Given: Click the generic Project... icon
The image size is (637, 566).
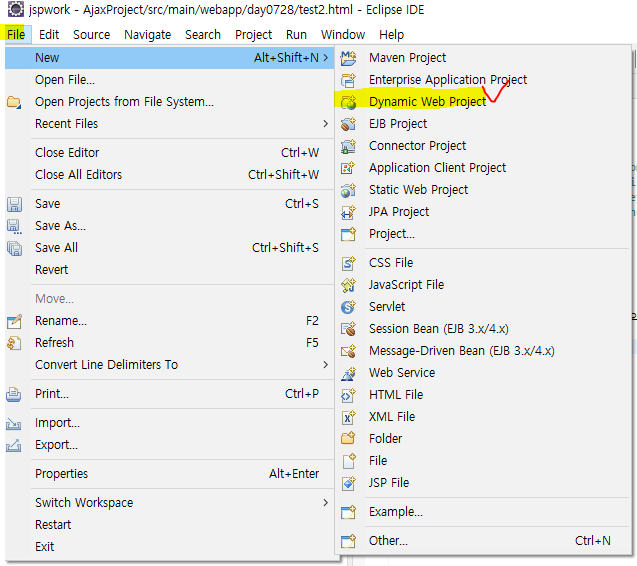Looking at the screenshot, I should (x=348, y=234).
